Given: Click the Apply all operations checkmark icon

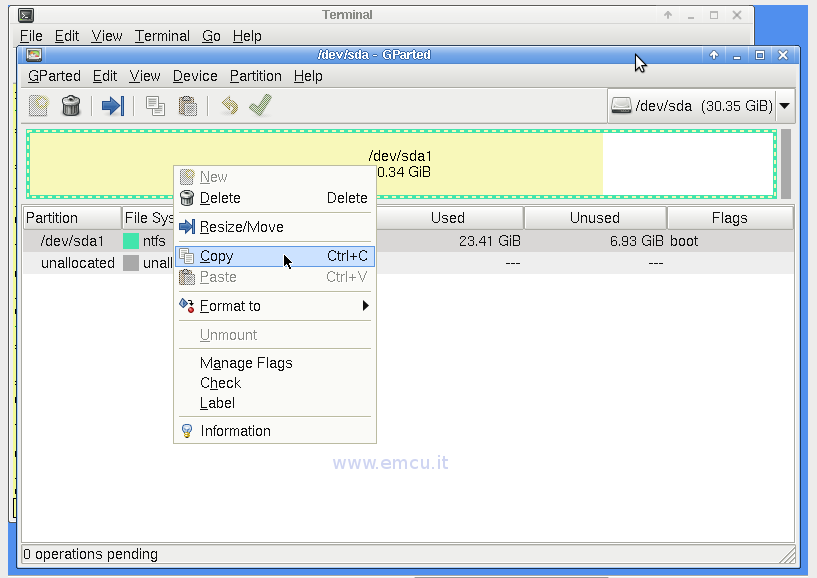Looking at the screenshot, I should pyautogui.click(x=261, y=105).
